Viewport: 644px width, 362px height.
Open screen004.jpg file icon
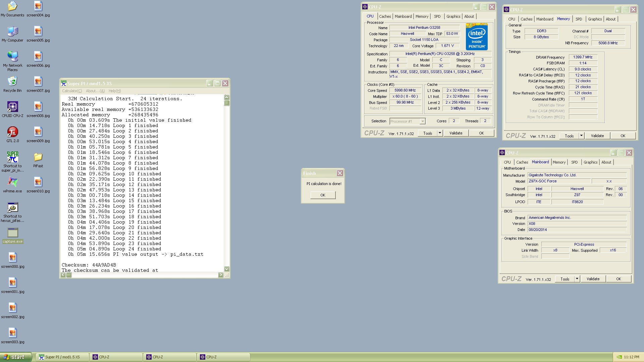[38, 9]
